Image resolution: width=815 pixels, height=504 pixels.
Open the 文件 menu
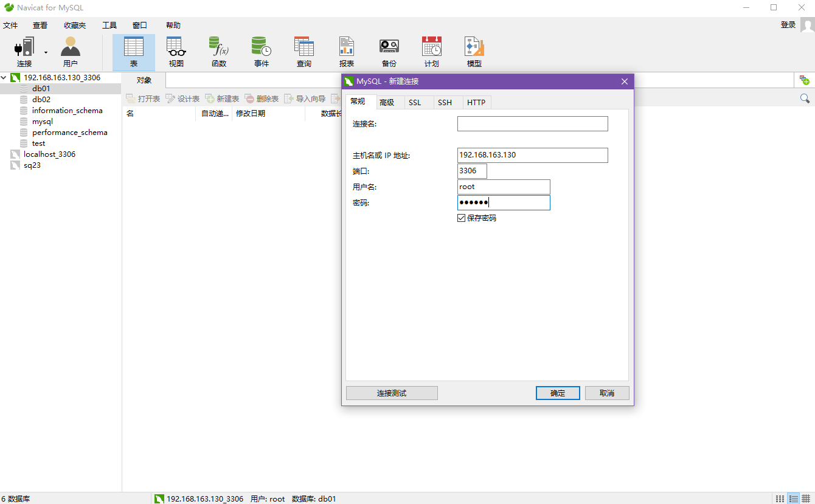coord(10,26)
